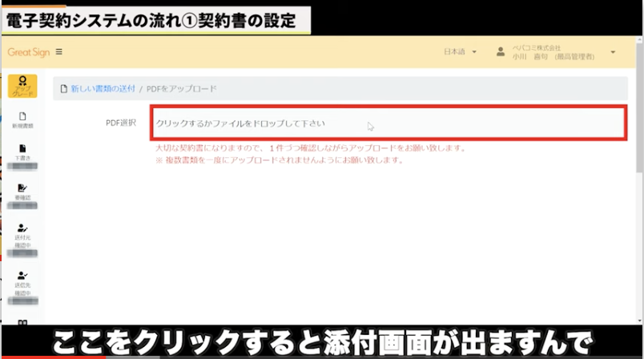Open the 要確認 needs-review sidebar icon
644x359 pixels.
pos(22,188)
